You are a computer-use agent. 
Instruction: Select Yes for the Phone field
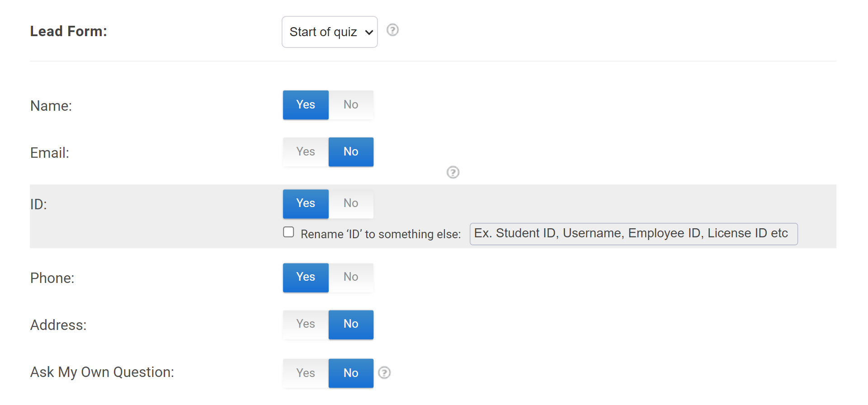pyautogui.click(x=306, y=277)
